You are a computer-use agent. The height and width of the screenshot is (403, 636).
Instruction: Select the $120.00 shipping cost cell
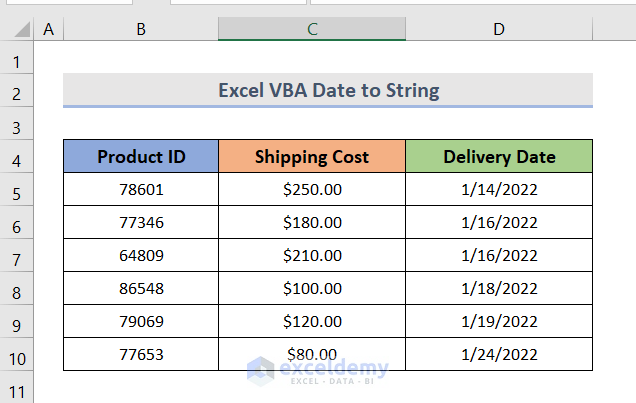312,321
